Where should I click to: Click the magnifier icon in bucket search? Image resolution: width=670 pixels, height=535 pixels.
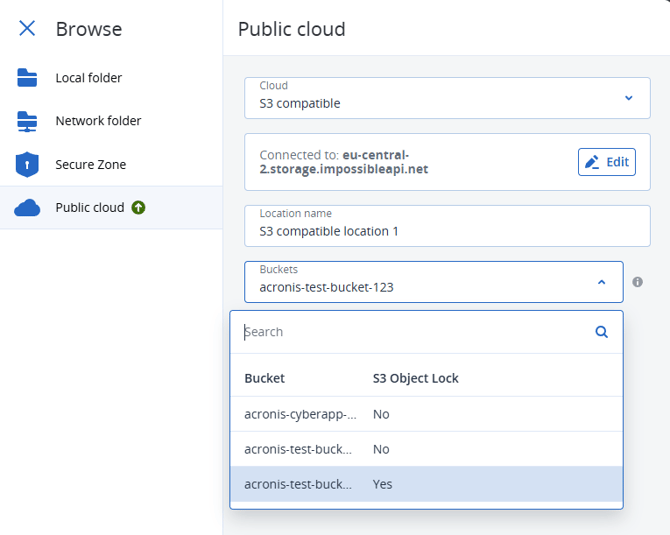(601, 332)
